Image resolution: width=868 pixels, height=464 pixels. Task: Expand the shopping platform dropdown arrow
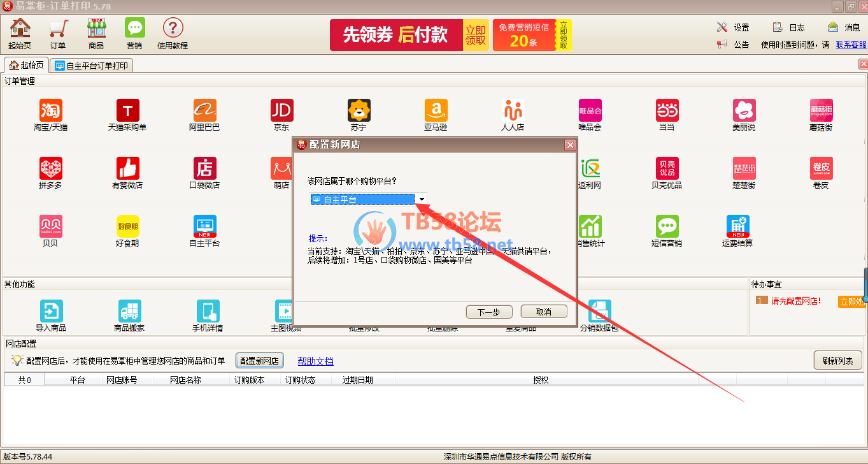(x=421, y=199)
